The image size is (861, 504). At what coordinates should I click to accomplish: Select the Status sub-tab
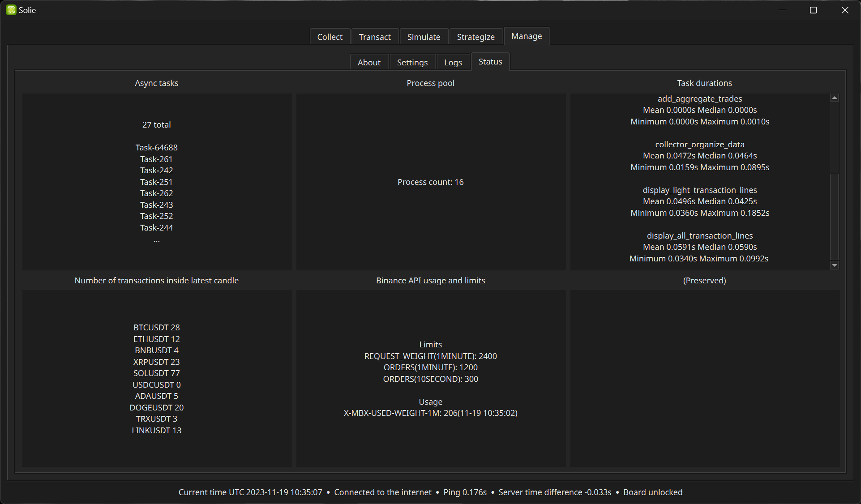490,62
